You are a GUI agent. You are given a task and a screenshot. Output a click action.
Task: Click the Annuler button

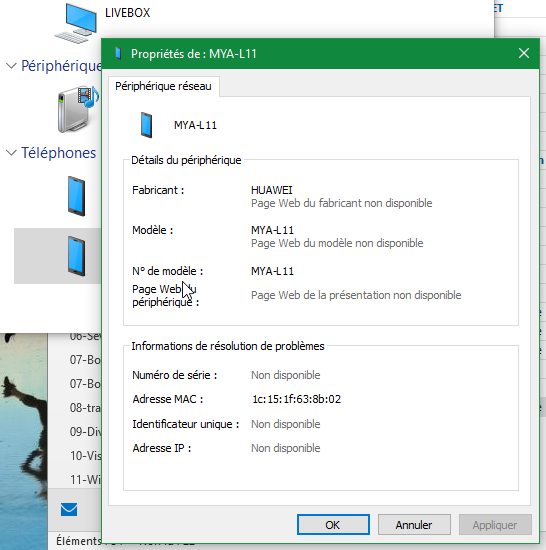pos(414,525)
